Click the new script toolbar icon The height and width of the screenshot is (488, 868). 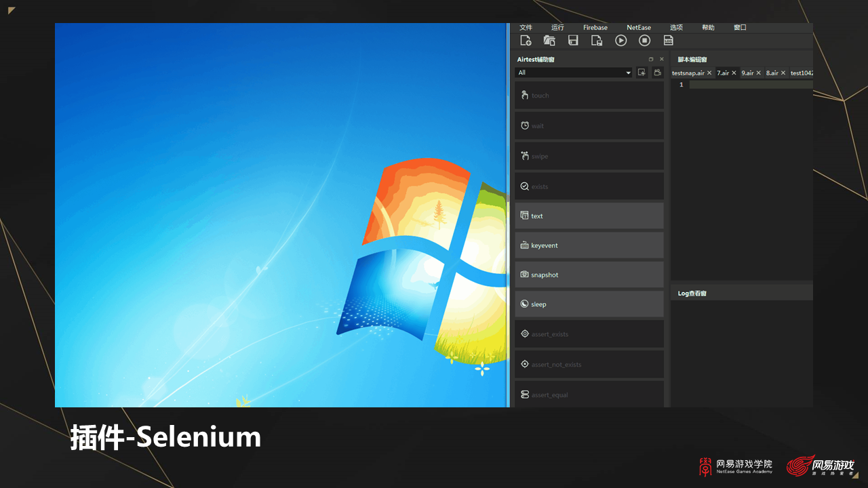point(526,41)
